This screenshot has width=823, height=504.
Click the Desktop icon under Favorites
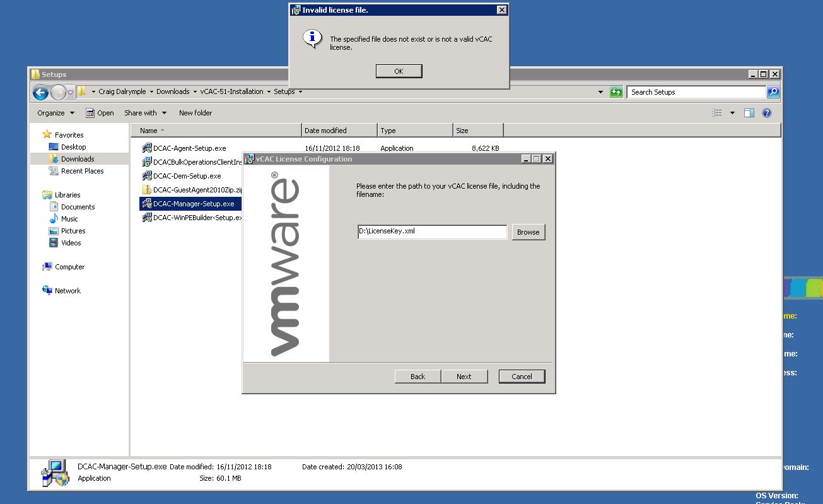click(54, 147)
